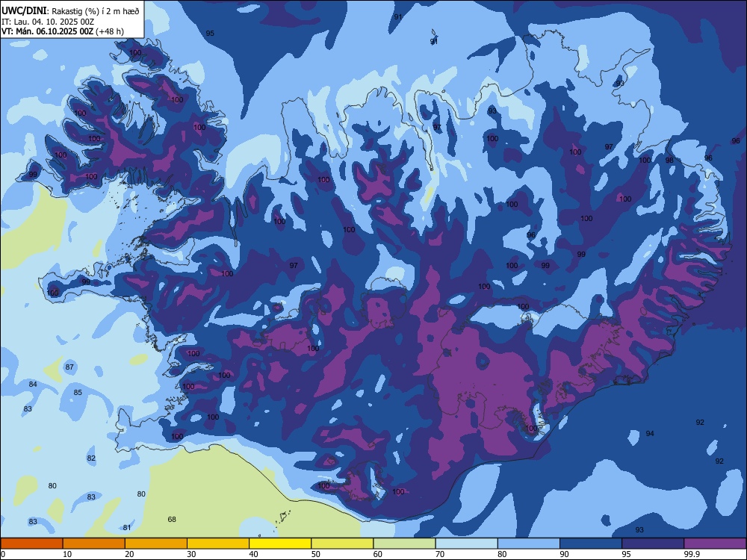This screenshot has height=560, width=747.
Task: Click the legend tick label 40
Action: tap(253, 554)
